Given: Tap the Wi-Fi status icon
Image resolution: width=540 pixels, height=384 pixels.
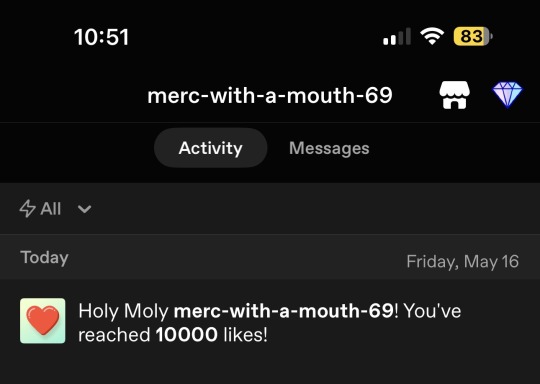Looking at the screenshot, I should 432,36.
